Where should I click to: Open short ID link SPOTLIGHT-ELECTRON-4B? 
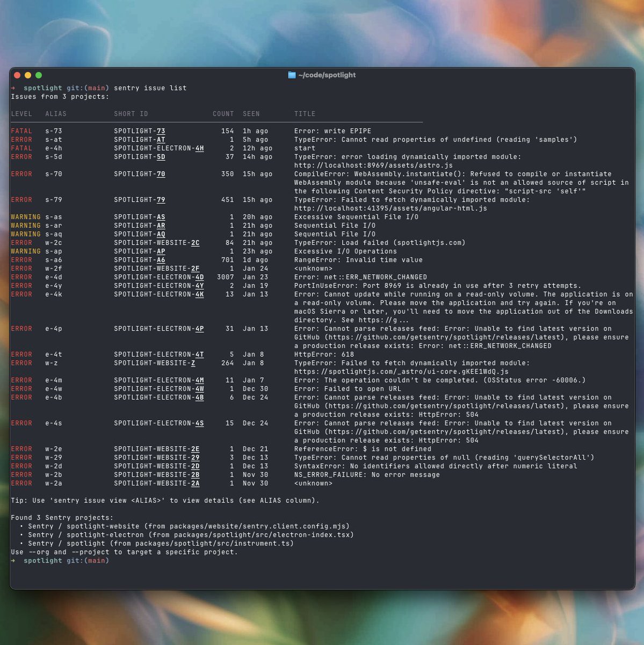click(159, 398)
